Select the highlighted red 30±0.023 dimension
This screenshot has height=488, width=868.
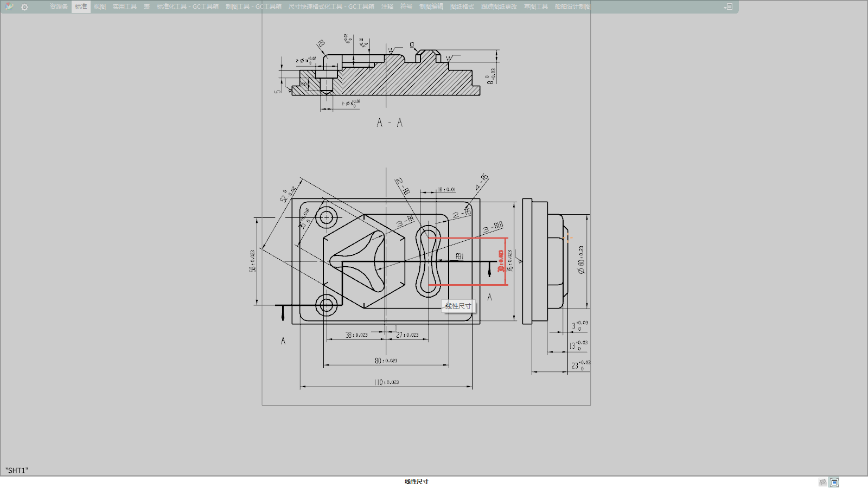click(501, 261)
